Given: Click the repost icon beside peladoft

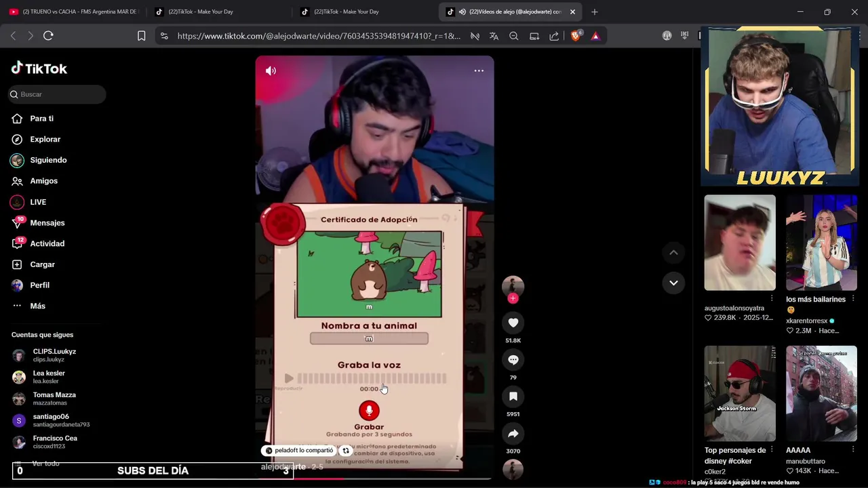Looking at the screenshot, I should pos(346,450).
